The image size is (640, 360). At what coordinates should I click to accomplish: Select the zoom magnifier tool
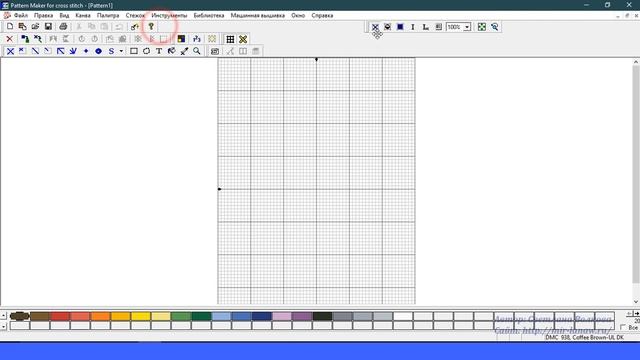pos(197,51)
